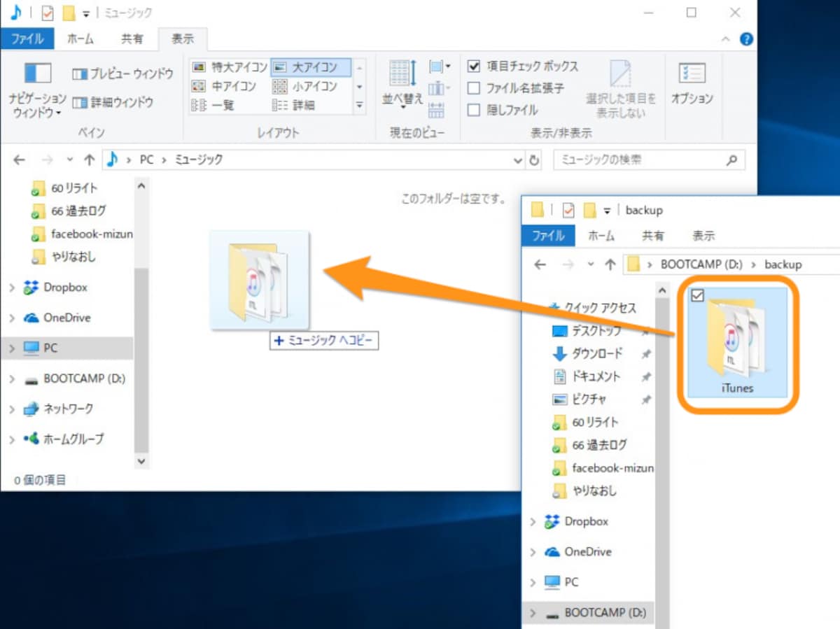Image resolution: width=840 pixels, height=629 pixels.
Task: Open Folder Options (オプション)
Action: click(692, 84)
